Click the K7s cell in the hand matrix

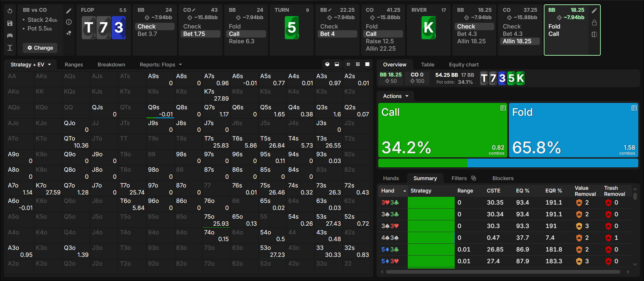coord(216,95)
